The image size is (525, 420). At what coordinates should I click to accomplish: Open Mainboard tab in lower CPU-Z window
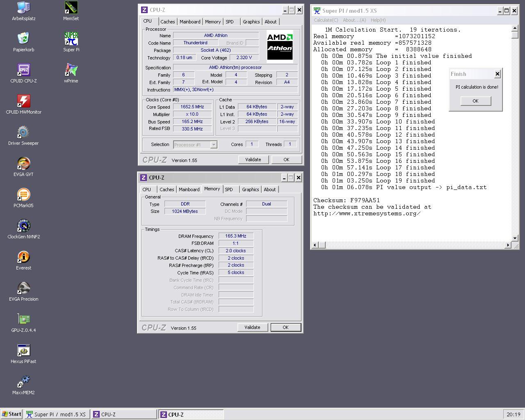189,189
